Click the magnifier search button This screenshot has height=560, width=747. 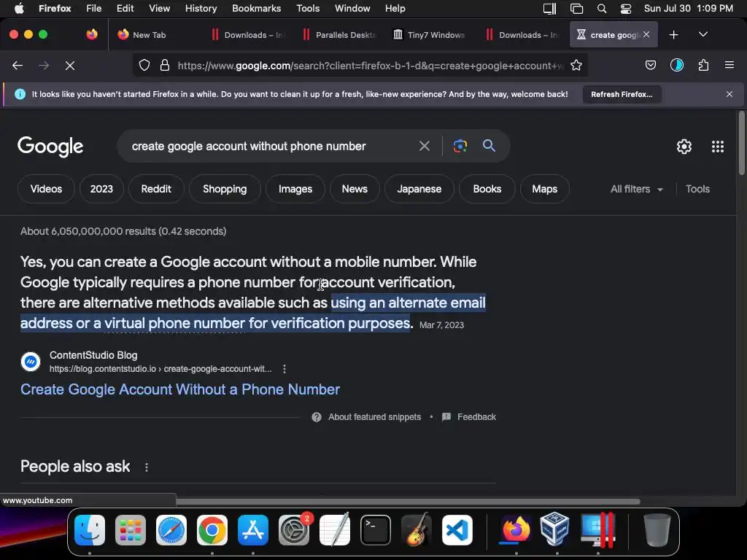[x=489, y=146]
